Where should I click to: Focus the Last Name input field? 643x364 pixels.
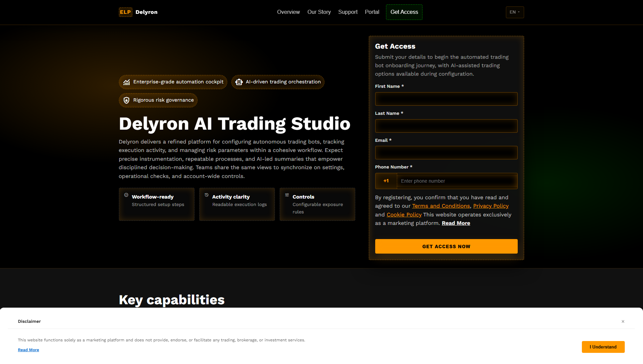click(446, 126)
